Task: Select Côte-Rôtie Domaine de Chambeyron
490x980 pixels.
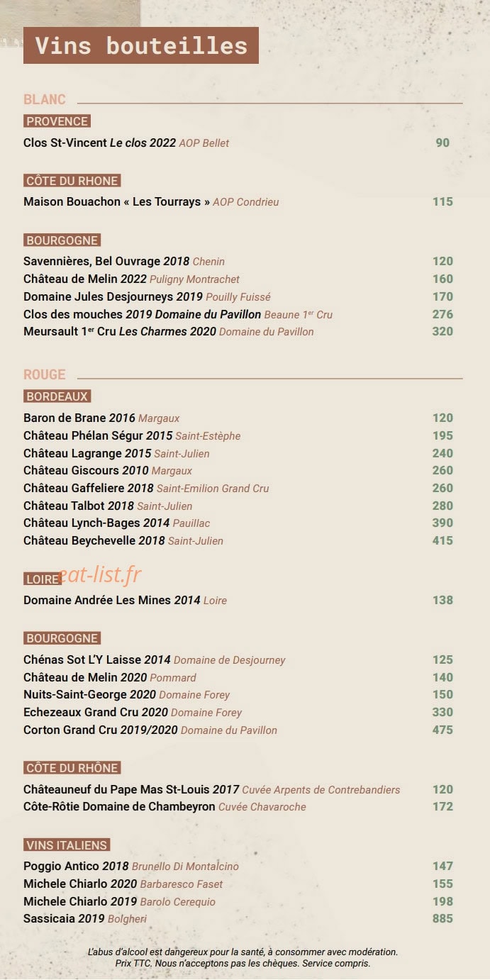Action: coord(165,807)
